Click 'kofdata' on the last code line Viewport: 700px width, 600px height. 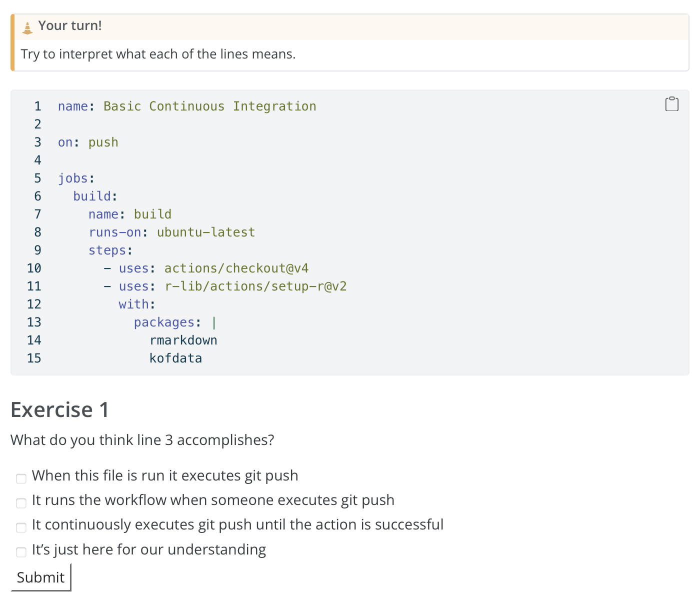(x=175, y=358)
